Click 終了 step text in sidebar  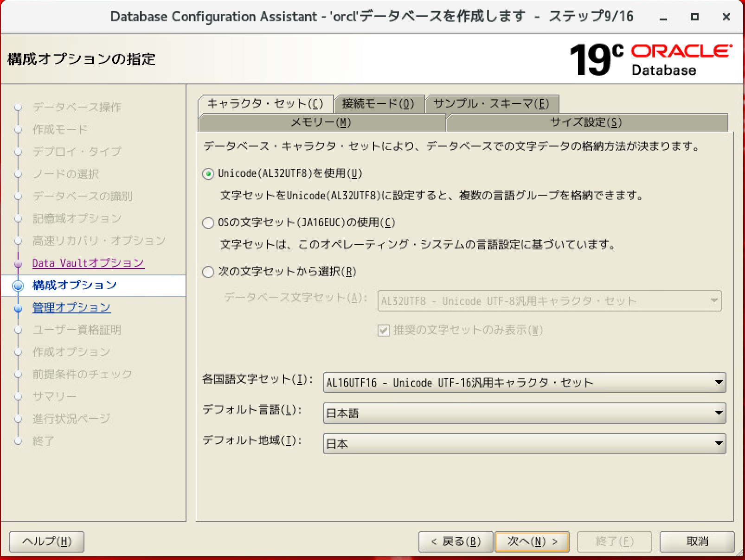tap(44, 441)
